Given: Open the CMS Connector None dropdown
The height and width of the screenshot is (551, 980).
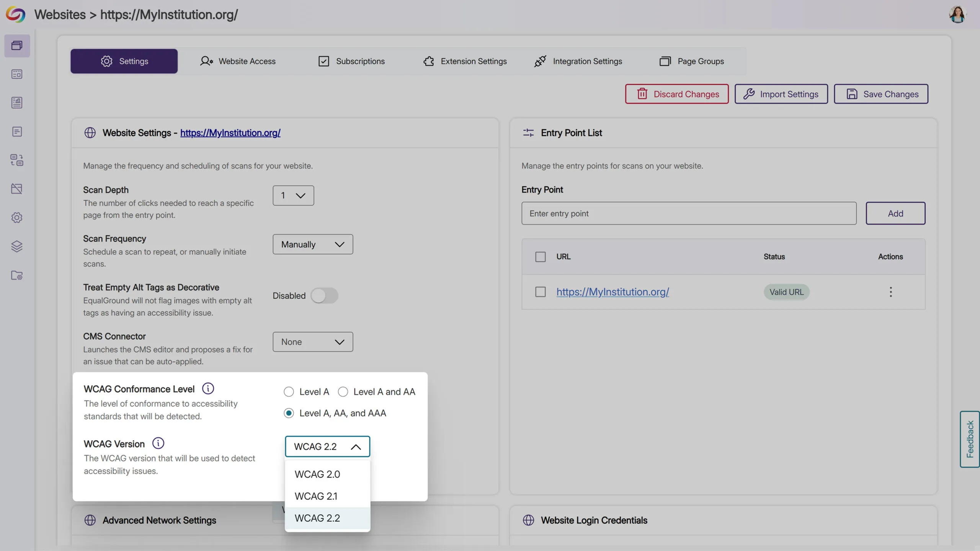Looking at the screenshot, I should [312, 342].
